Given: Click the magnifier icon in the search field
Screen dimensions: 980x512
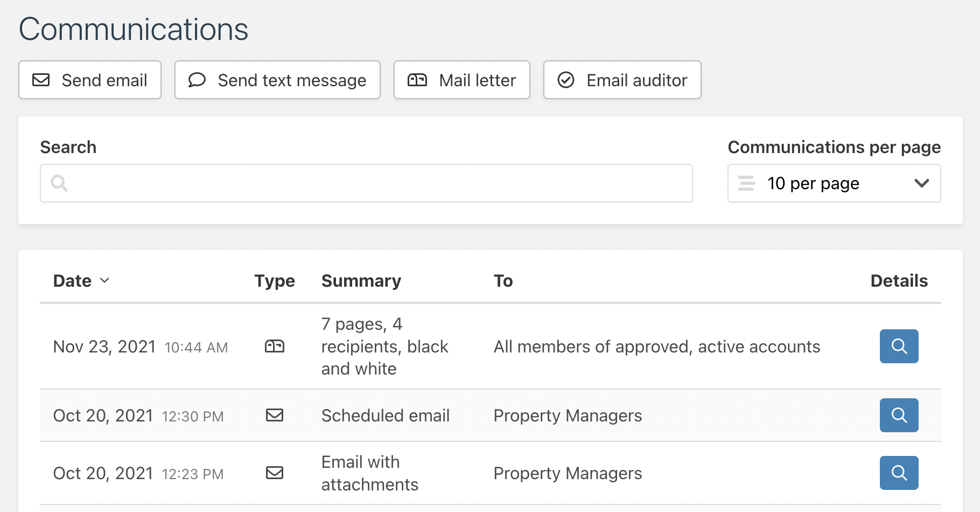Looking at the screenshot, I should 60,183.
